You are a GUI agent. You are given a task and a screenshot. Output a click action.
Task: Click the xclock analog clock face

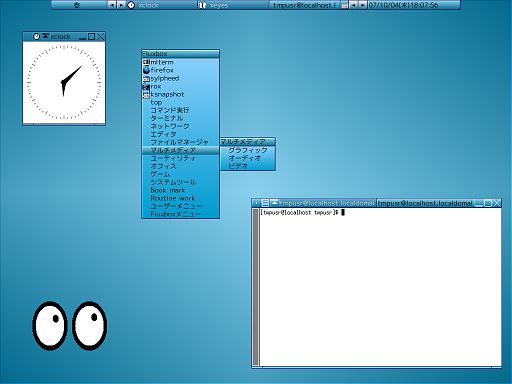(64, 83)
